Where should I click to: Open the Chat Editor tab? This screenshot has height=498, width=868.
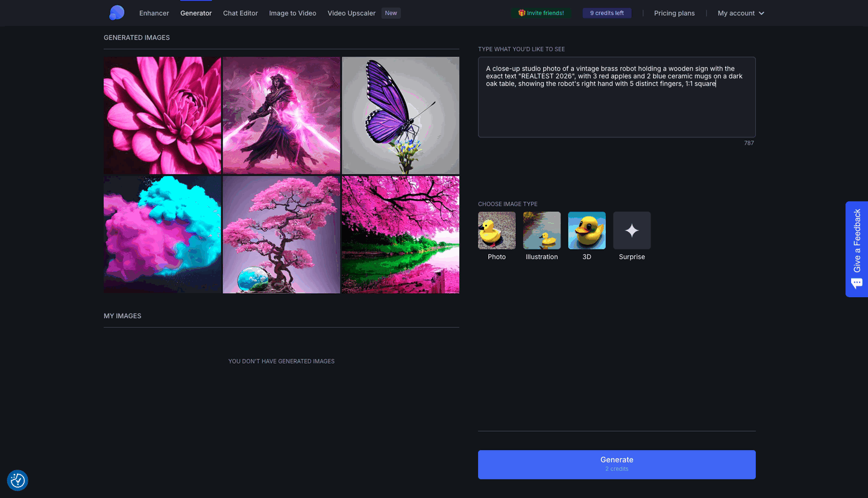click(241, 13)
